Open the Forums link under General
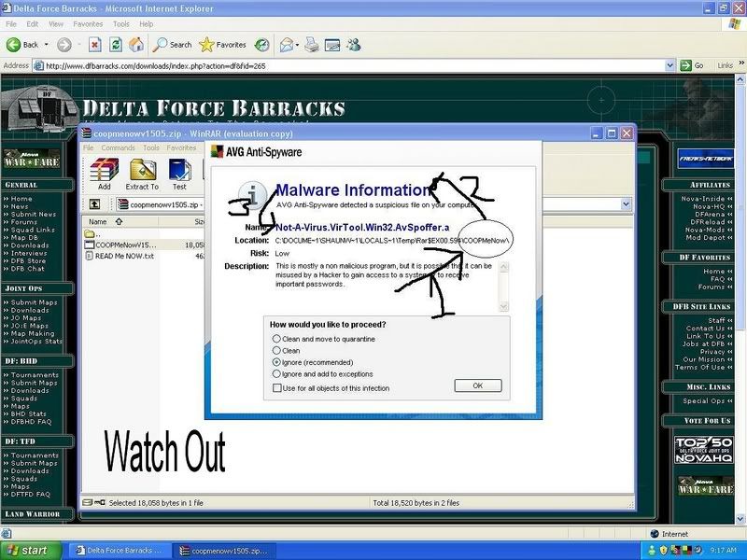This screenshot has width=747, height=560. pyautogui.click(x=24, y=222)
